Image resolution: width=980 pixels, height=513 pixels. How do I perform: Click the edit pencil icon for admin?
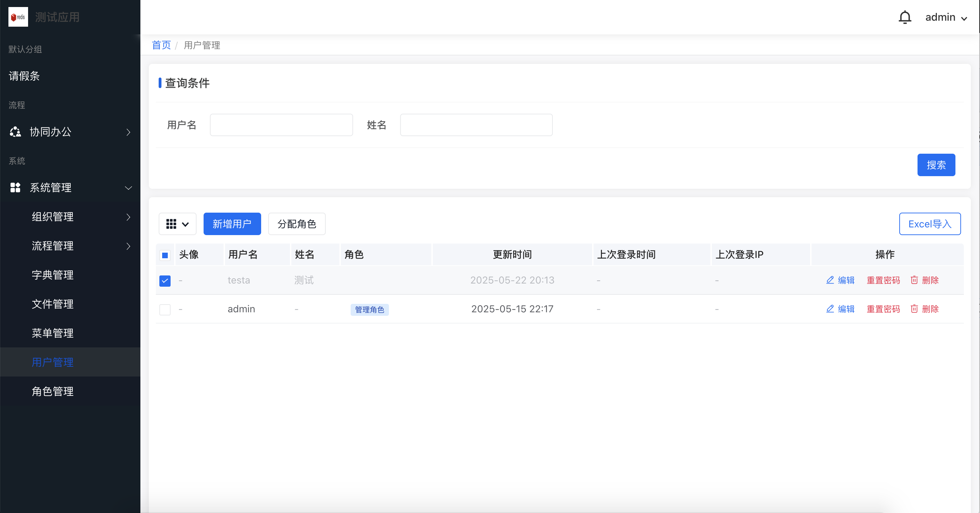point(830,309)
